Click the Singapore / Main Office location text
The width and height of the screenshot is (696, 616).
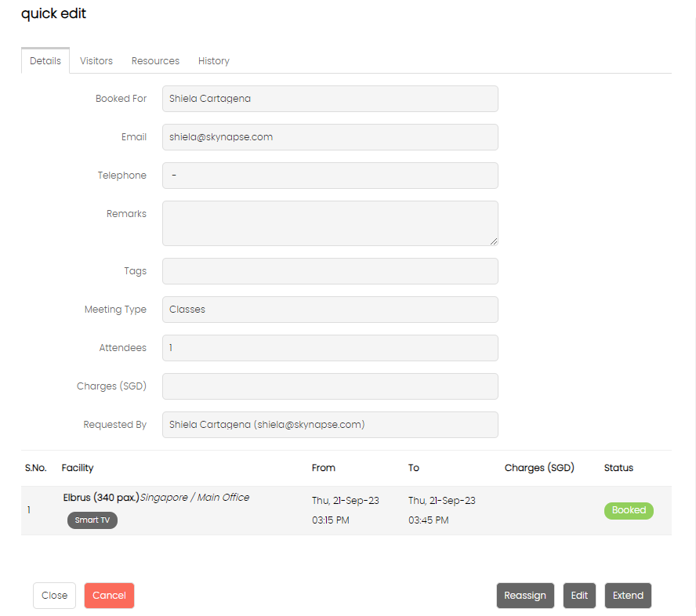click(195, 498)
